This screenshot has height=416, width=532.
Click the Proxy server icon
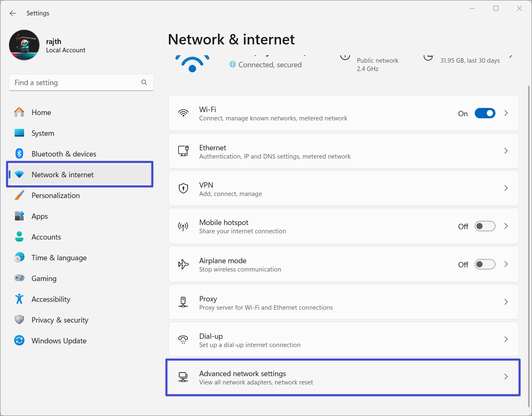click(x=183, y=302)
